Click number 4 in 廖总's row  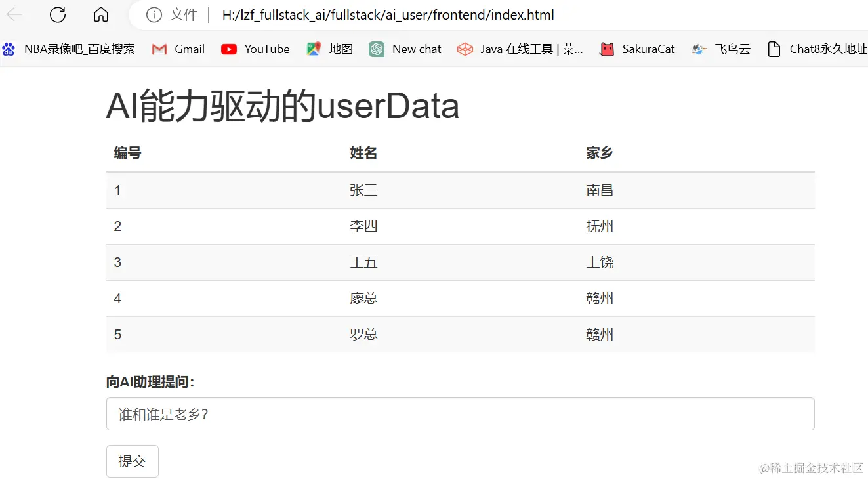click(117, 299)
